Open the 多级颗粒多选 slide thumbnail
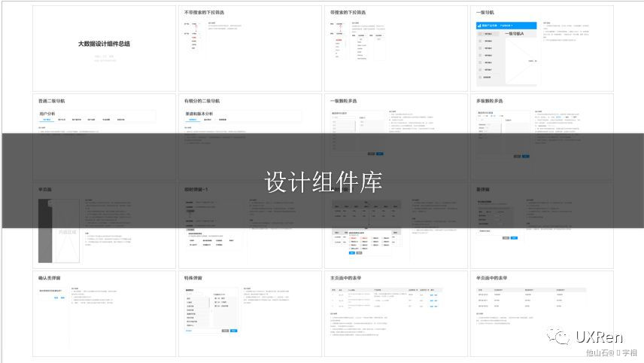The width and height of the screenshot is (644, 363). (x=542, y=137)
